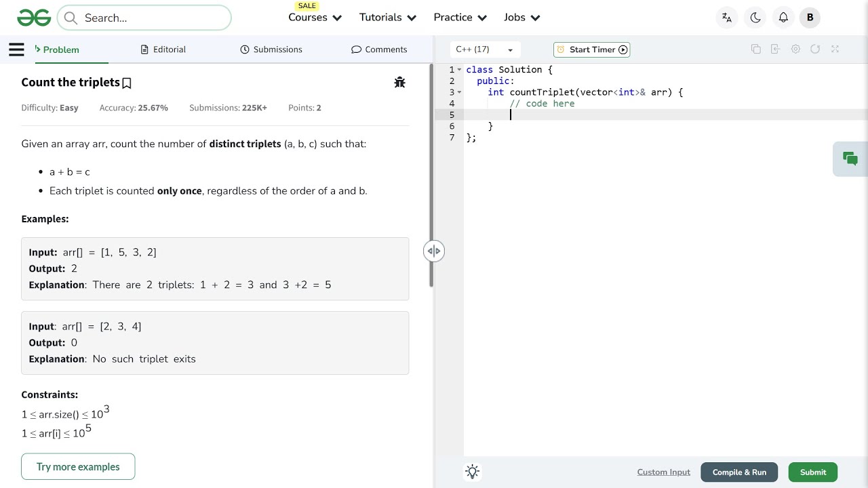
Task: Click the Accuracy: 25.67% text
Action: (134, 108)
